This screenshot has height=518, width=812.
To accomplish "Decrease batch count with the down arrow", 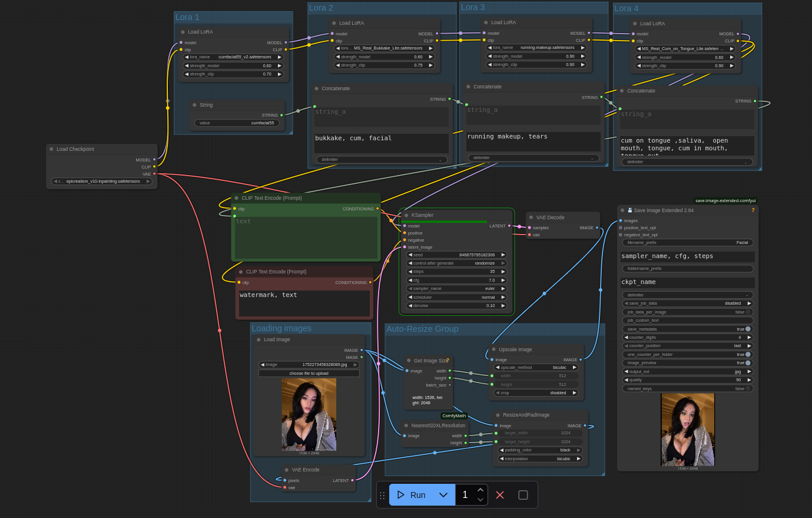I will (480, 500).
